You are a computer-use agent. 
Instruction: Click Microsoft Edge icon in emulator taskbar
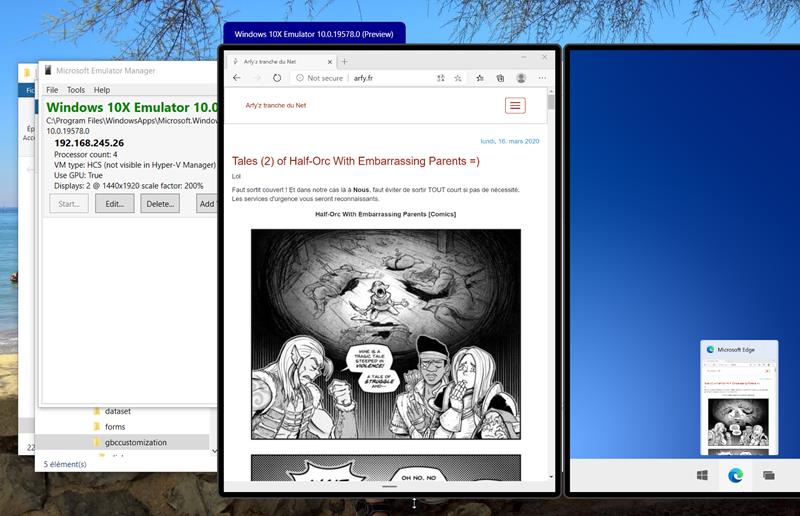pyautogui.click(x=735, y=475)
